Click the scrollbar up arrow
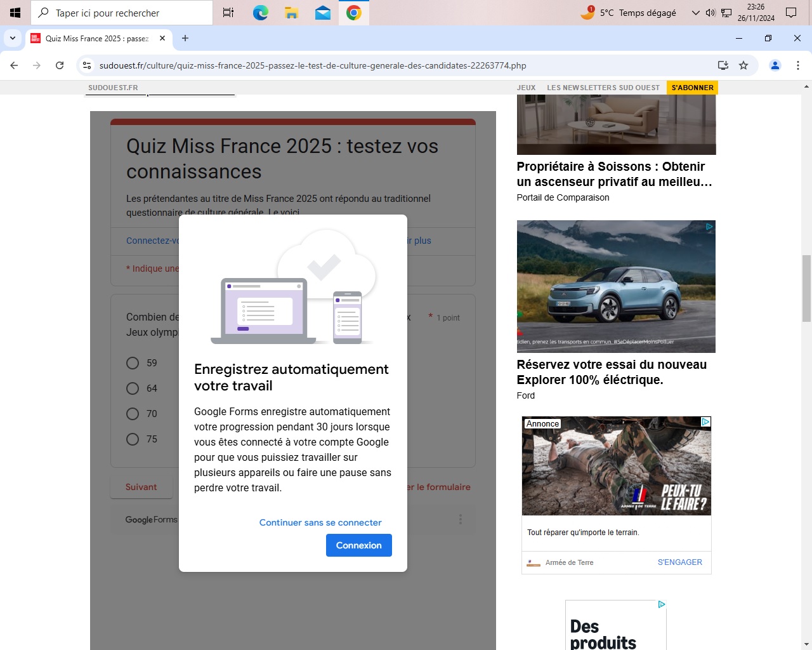The height and width of the screenshot is (650, 812). [806, 86]
